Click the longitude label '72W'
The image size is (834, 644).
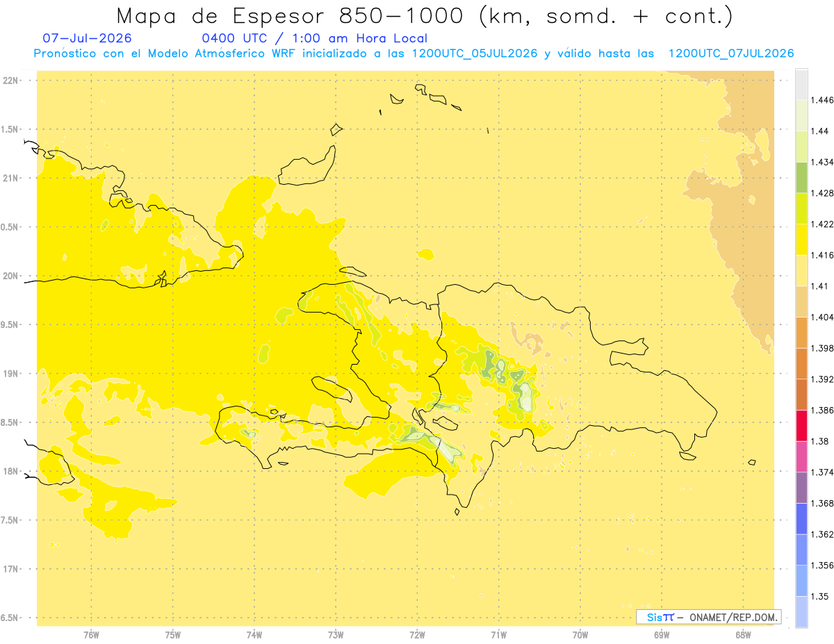(x=417, y=635)
